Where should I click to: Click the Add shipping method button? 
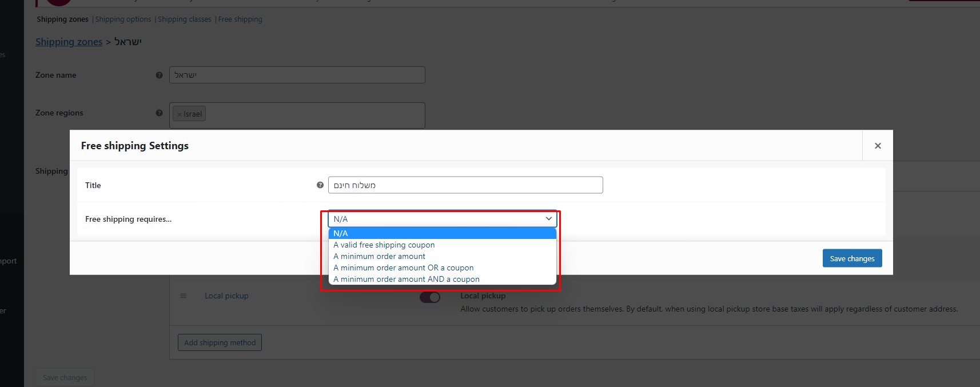220,342
